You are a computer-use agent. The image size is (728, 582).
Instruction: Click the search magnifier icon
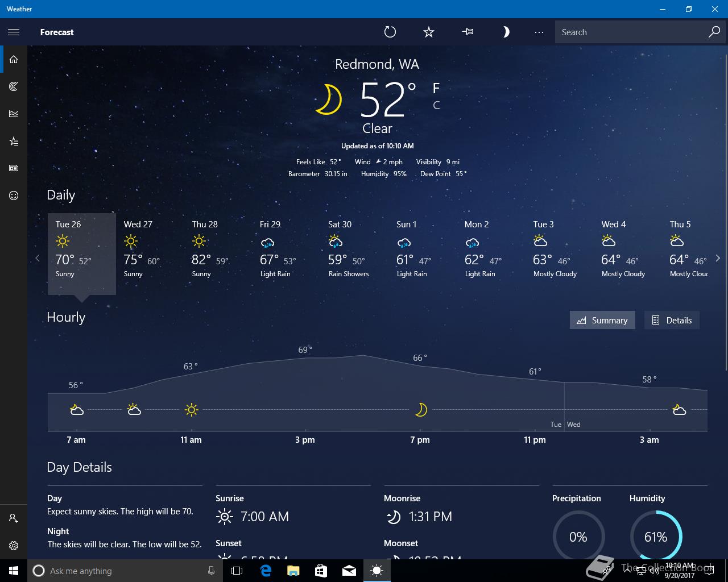pos(714,32)
